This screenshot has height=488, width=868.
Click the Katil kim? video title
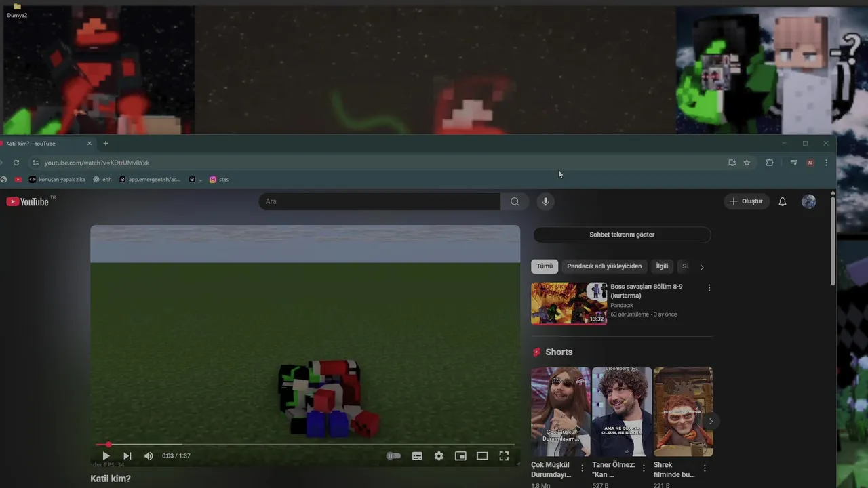tap(111, 479)
